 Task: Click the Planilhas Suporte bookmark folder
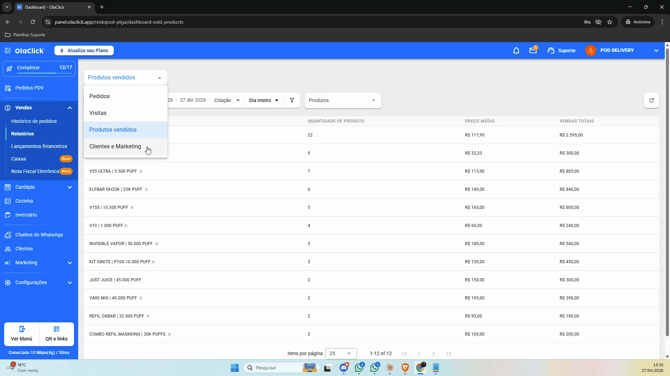click(25, 35)
